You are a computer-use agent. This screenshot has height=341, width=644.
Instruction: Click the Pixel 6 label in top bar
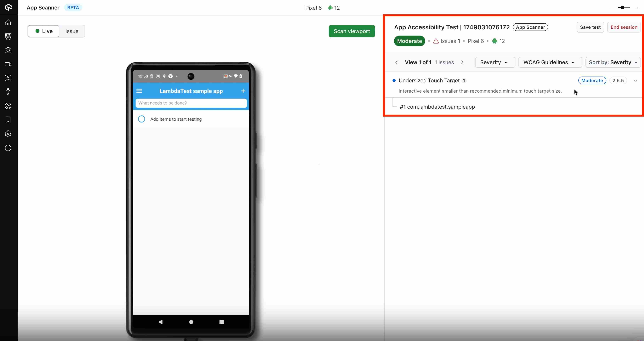click(313, 8)
